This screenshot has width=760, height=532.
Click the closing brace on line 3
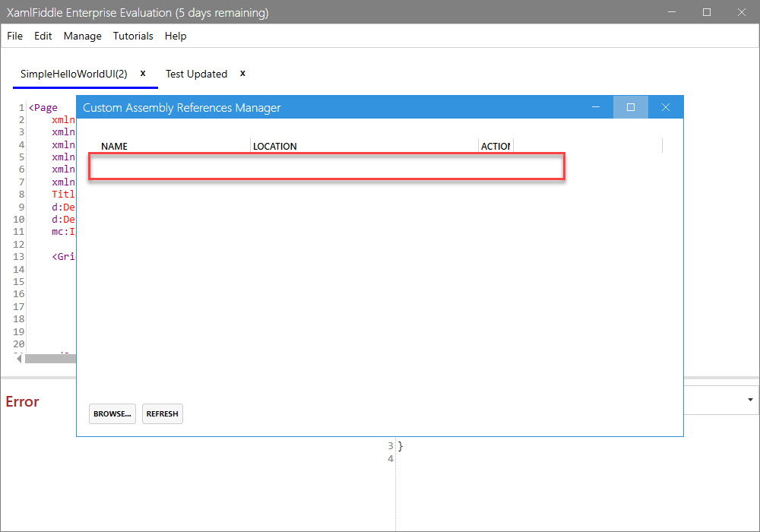pos(401,446)
